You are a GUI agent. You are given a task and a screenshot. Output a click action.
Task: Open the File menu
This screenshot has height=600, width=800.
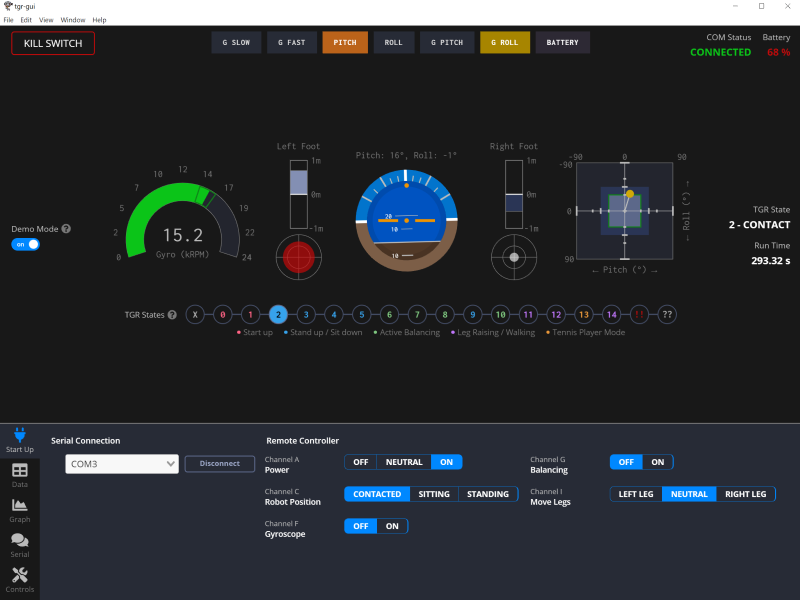pyautogui.click(x=9, y=20)
